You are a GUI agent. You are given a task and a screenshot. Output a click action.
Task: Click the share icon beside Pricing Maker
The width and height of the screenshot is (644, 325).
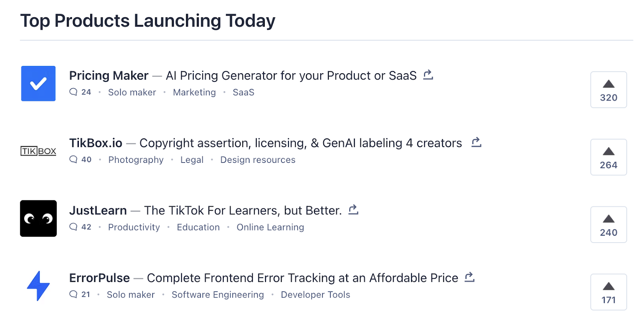point(428,75)
